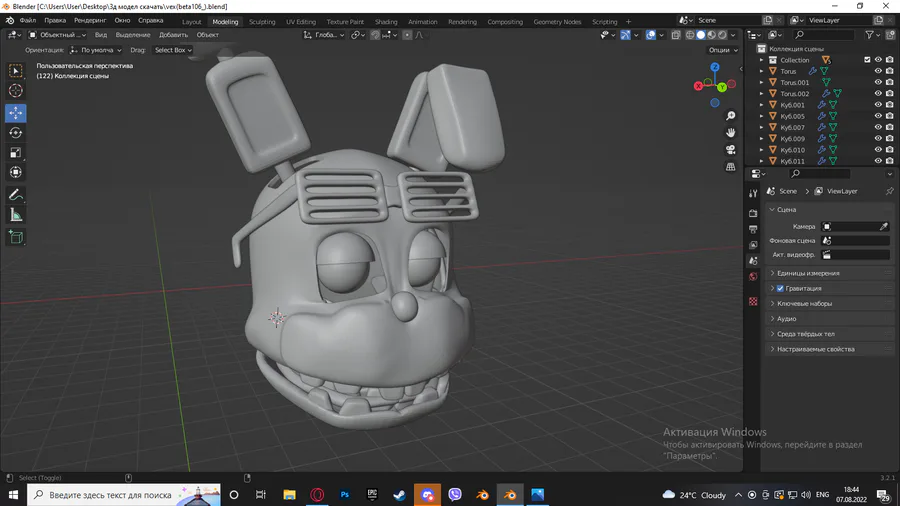The image size is (900, 506).
Task: Uncheck Collection exclude from view layer checkbox
Action: 867,60
